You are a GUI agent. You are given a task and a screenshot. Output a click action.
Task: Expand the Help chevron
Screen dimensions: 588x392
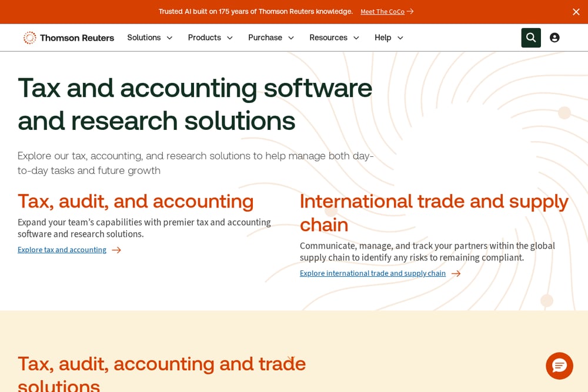coord(400,38)
